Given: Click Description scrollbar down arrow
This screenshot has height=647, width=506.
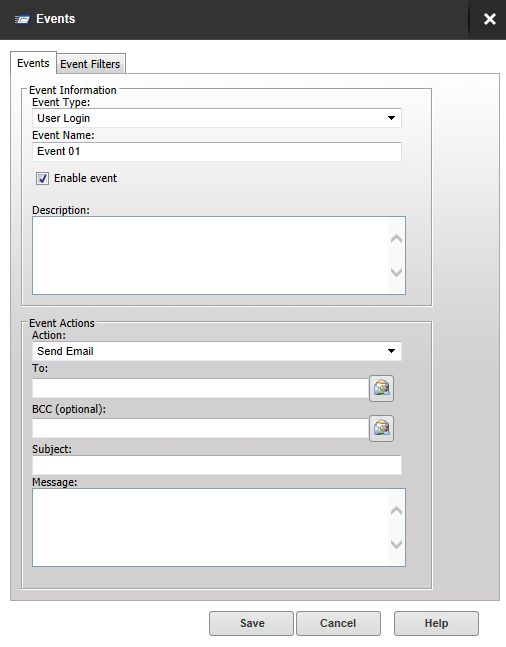Looking at the screenshot, I should [x=396, y=272].
